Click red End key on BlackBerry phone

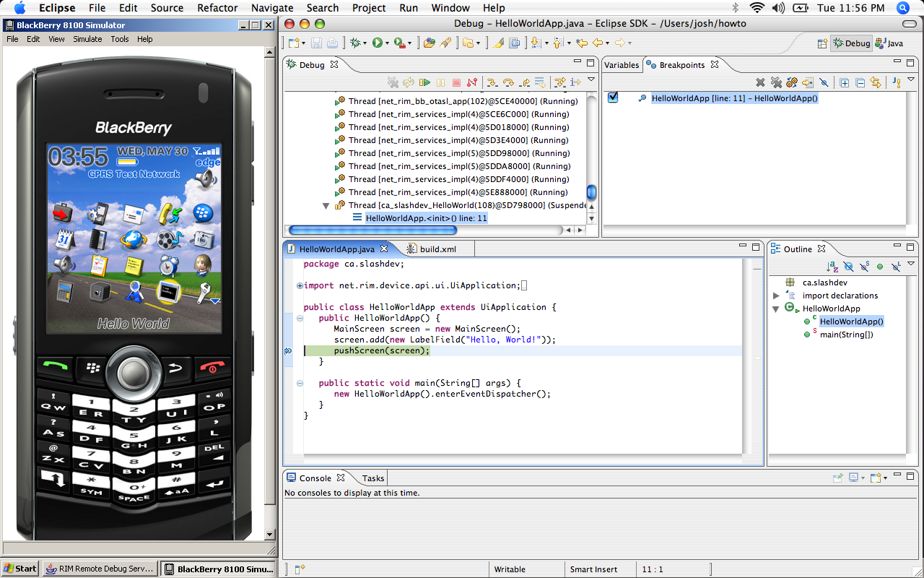[x=211, y=366]
